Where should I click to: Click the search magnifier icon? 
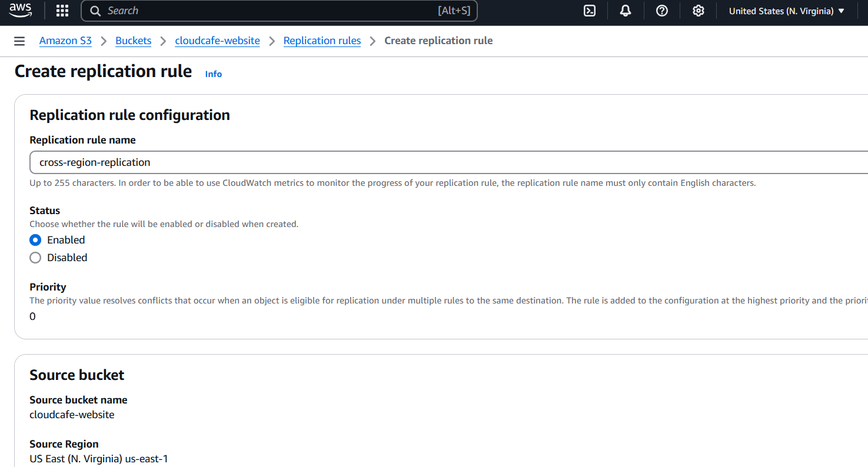(95, 11)
